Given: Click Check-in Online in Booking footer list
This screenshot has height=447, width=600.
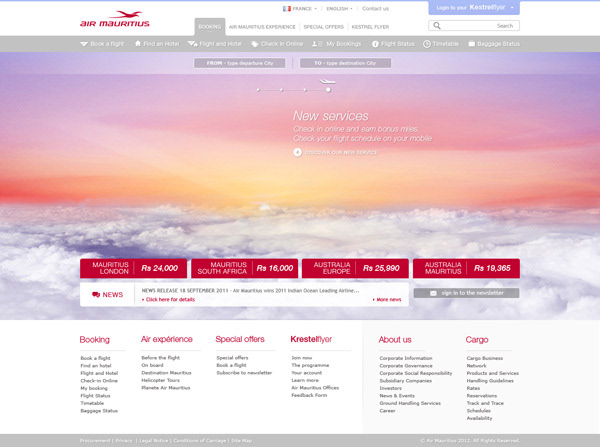Looking at the screenshot, I should click(x=99, y=381).
